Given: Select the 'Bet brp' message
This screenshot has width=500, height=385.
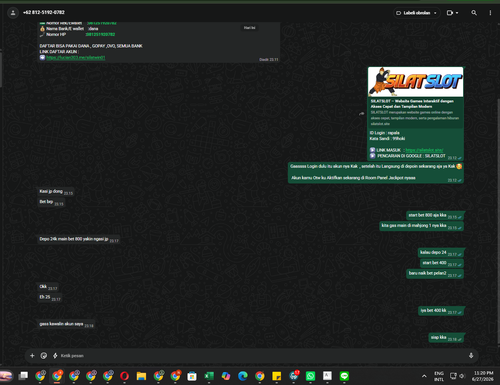Looking at the screenshot, I should tap(51, 202).
